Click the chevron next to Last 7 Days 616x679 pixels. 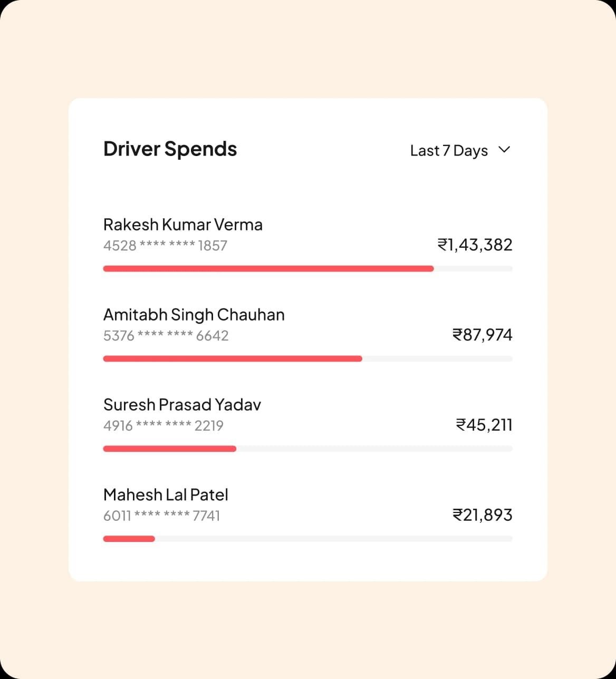click(504, 150)
